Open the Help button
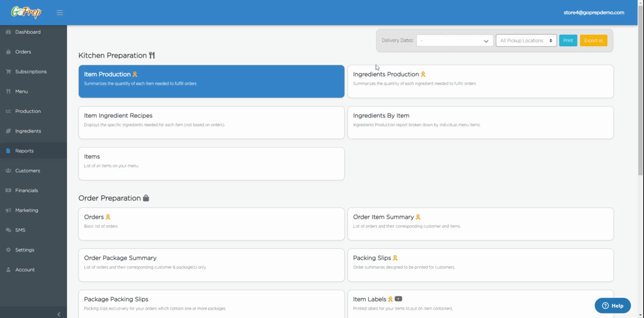This screenshot has height=318, width=644. pos(612,306)
